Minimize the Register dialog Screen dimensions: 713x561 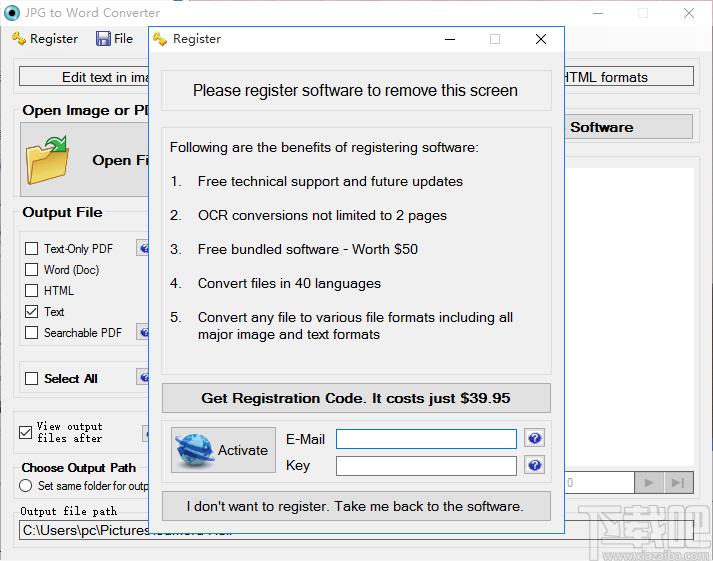[450, 39]
